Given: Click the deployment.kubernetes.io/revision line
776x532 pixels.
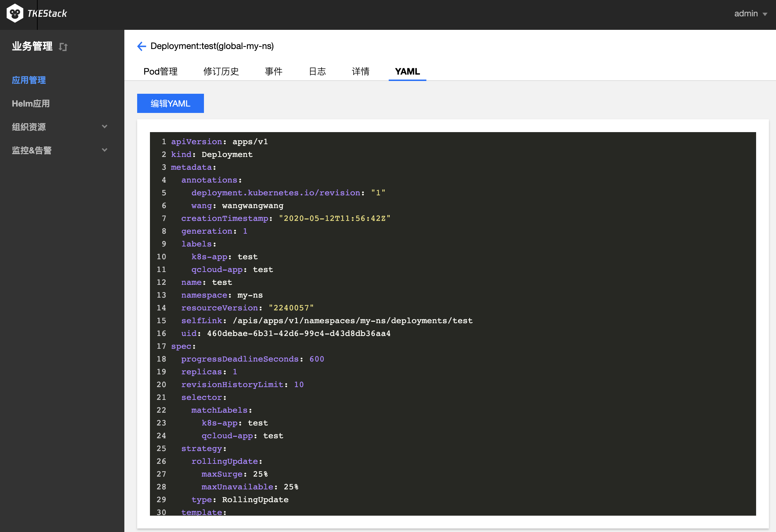Looking at the screenshot, I should (289, 193).
